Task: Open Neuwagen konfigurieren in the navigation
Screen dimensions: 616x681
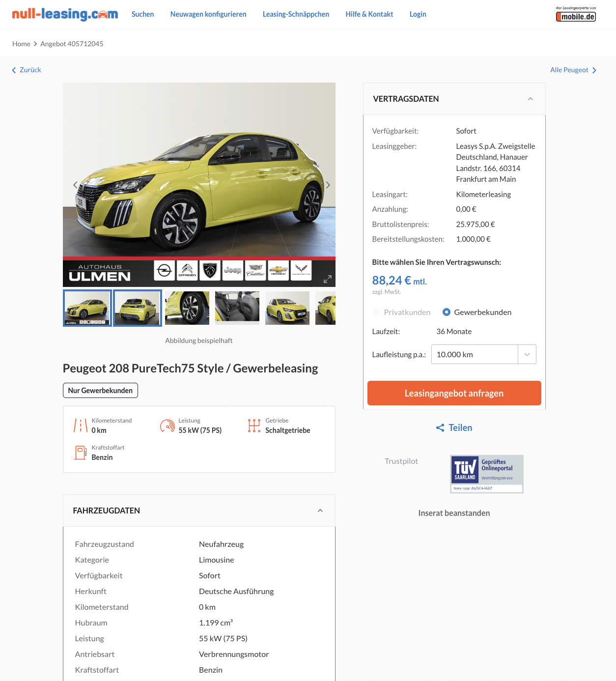Action: [208, 14]
